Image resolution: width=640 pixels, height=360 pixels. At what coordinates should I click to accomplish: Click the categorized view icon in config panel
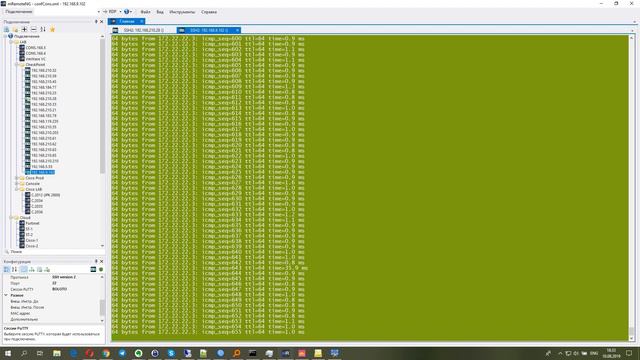(x=7, y=269)
